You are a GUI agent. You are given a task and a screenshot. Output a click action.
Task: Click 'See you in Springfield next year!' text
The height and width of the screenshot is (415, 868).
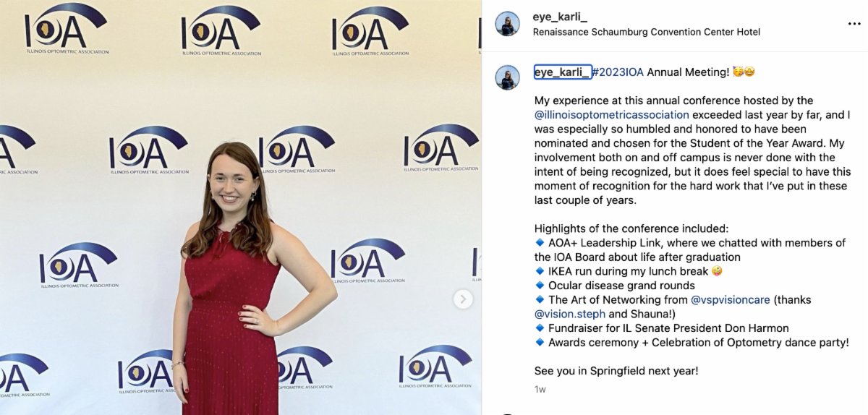point(616,371)
